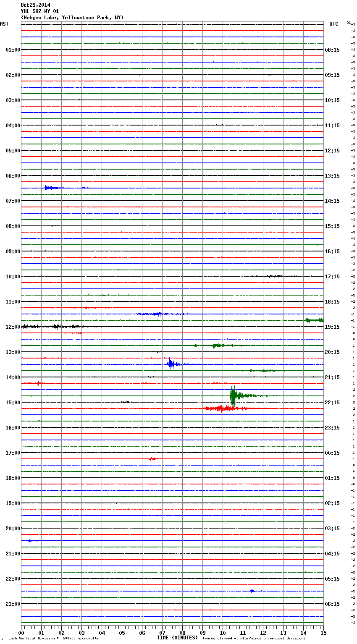Viewport: 357px width, 644px height.
Task: Select the 17:00 MST hour label
Action: pyautogui.click(x=13, y=453)
